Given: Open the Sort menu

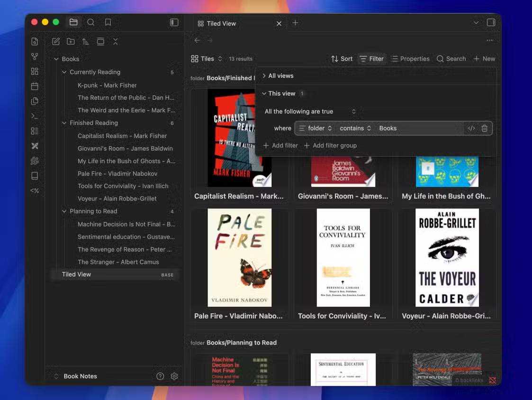Looking at the screenshot, I should tap(342, 59).
